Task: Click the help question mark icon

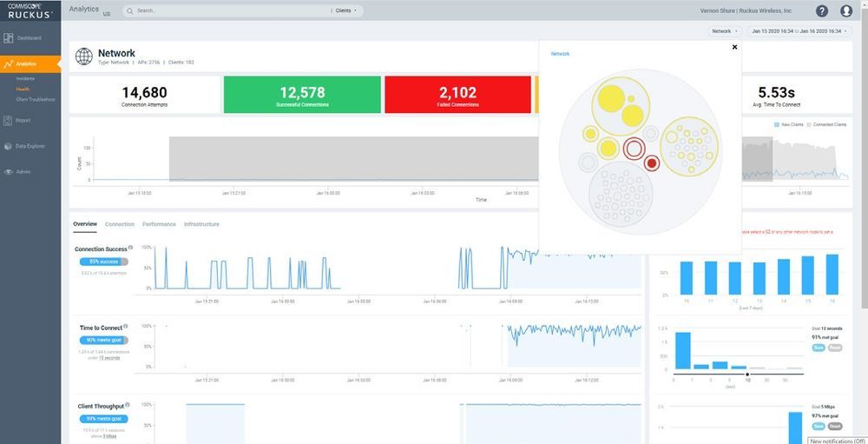Action: 822,11
